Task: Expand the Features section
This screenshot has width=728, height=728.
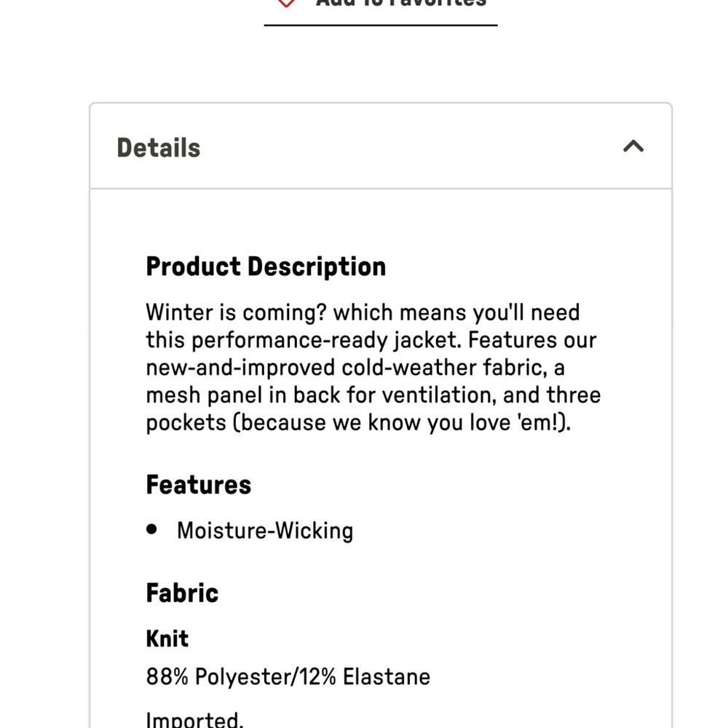Action: click(x=198, y=484)
